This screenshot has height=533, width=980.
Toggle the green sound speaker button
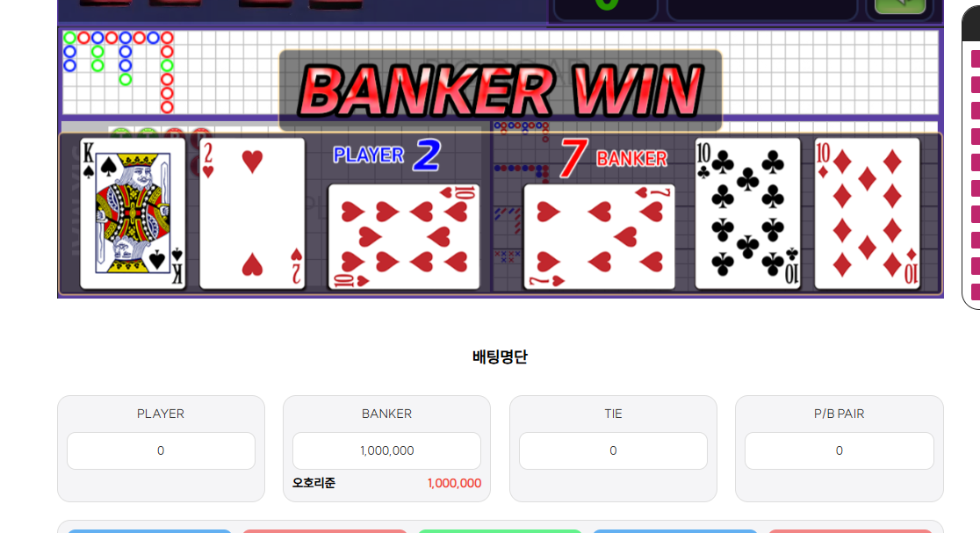899,5
